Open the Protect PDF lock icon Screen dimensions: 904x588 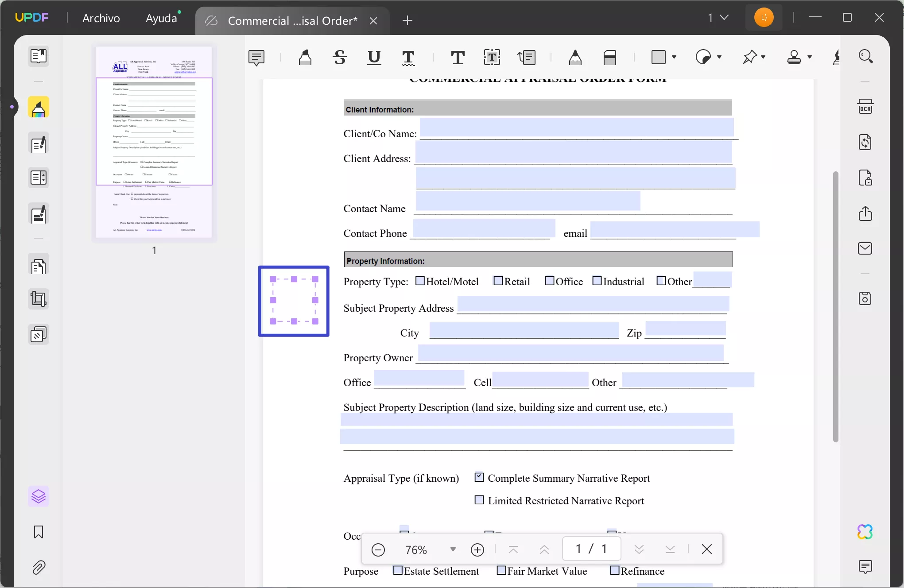coord(865,178)
